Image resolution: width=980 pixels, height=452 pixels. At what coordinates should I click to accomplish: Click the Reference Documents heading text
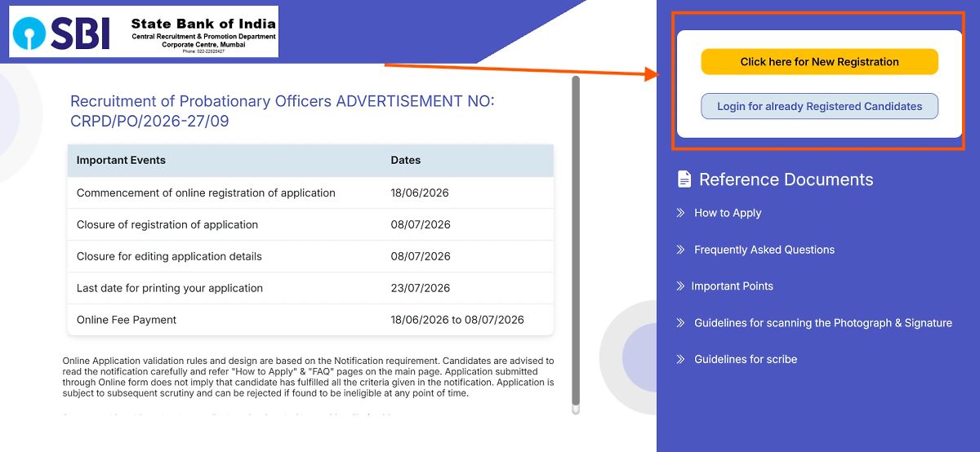tap(786, 179)
